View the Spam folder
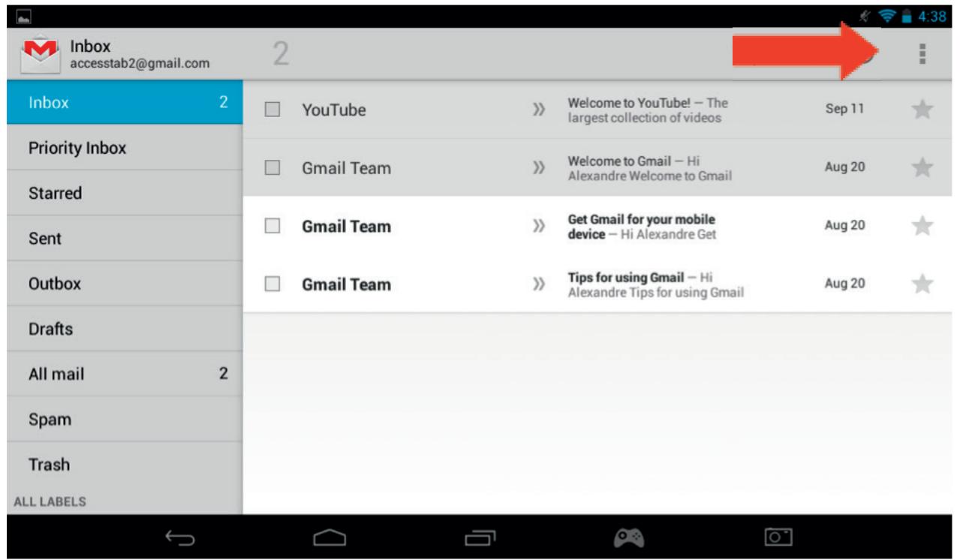 pos(124,419)
